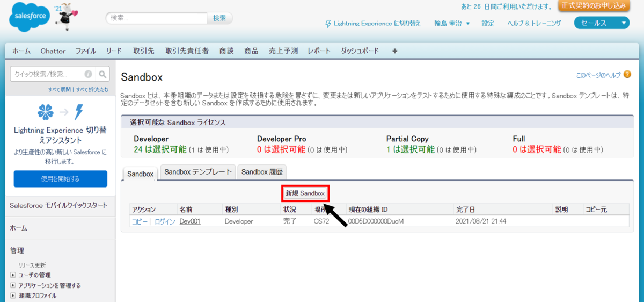This screenshot has height=302, width=644.
Task: Click the quick find info icon
Action: coord(88,74)
